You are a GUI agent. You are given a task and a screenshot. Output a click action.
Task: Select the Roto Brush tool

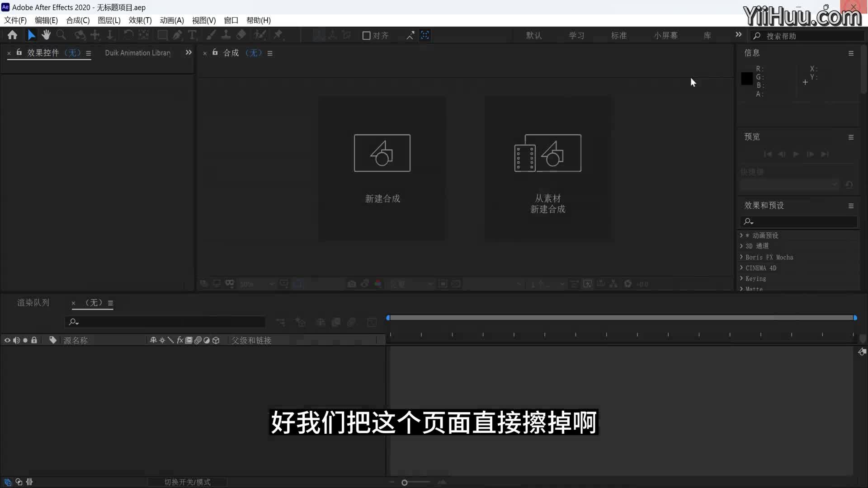(260, 35)
